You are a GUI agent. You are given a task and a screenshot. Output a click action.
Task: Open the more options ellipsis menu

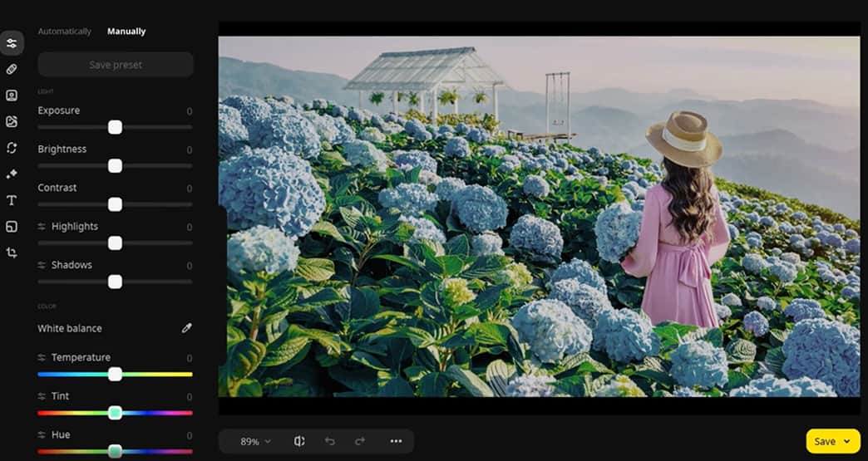(396, 441)
